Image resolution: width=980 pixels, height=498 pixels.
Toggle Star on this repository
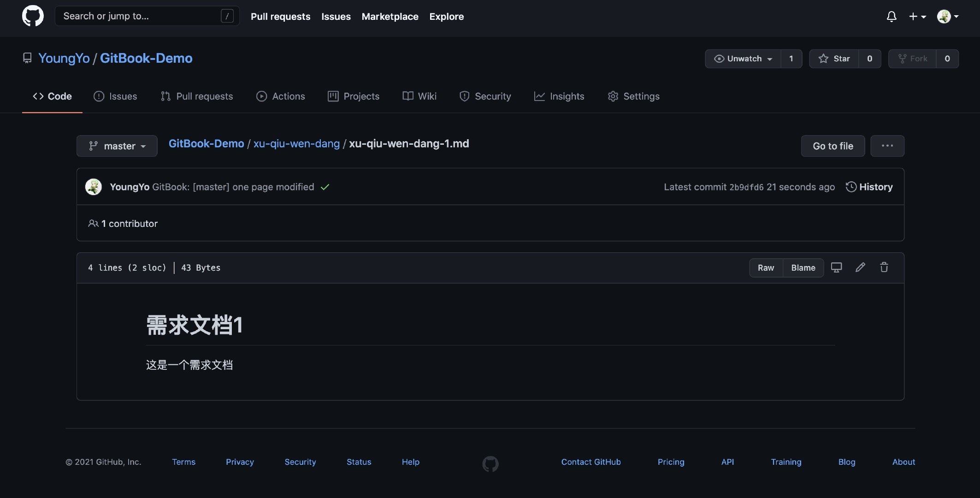[x=834, y=59]
